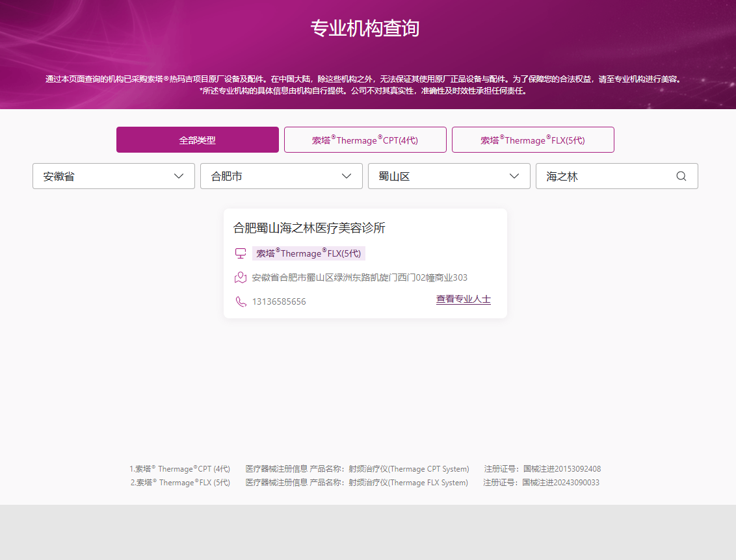Click the 索塔 Thermage FLX(5代) tag in card
Viewport: 736px width, 560px height.
click(x=309, y=253)
